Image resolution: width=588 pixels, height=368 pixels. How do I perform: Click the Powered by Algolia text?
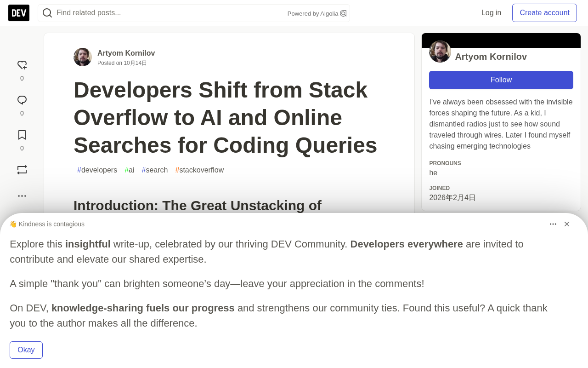click(x=313, y=14)
